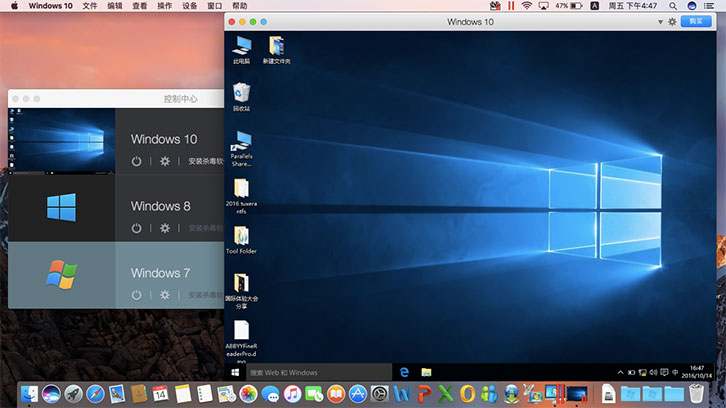Toggle the power button for Windows 10
The image size is (726, 408).
pos(137,161)
